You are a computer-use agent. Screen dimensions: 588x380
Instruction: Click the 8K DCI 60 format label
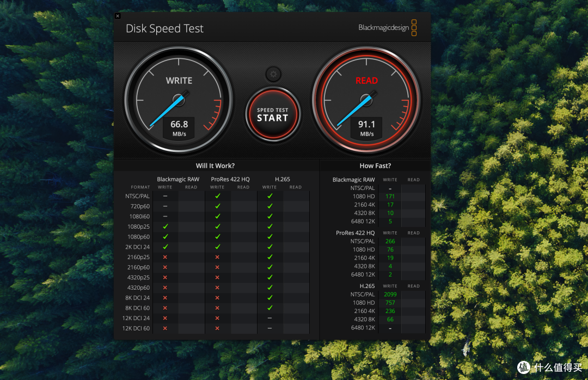point(137,308)
